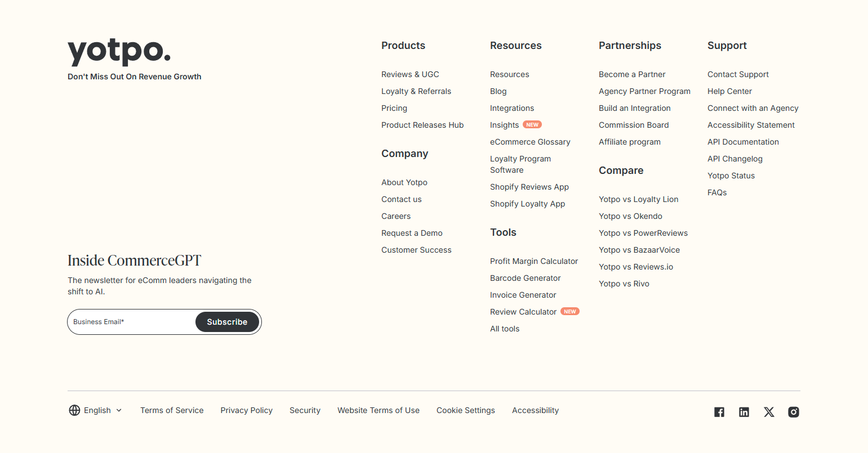This screenshot has height=453, width=868.
Task: Open Yotpo vs Okendo comparison
Action: (630, 216)
